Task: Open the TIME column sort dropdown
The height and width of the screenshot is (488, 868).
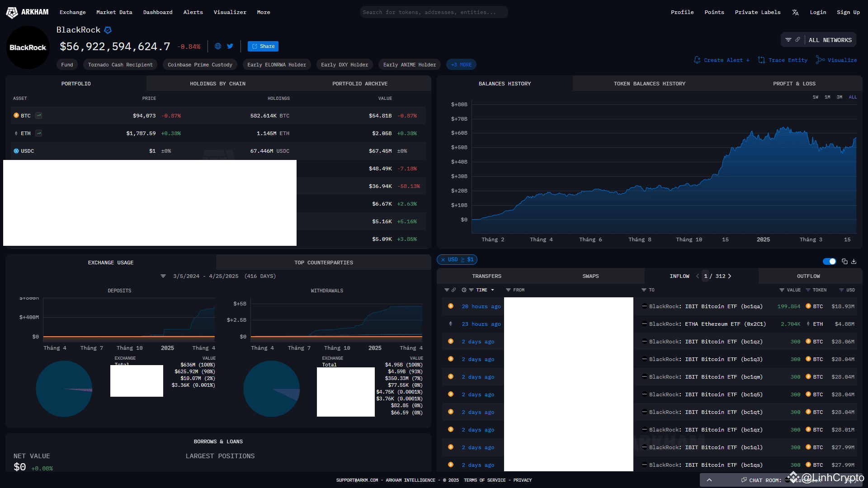Action: tap(493, 290)
